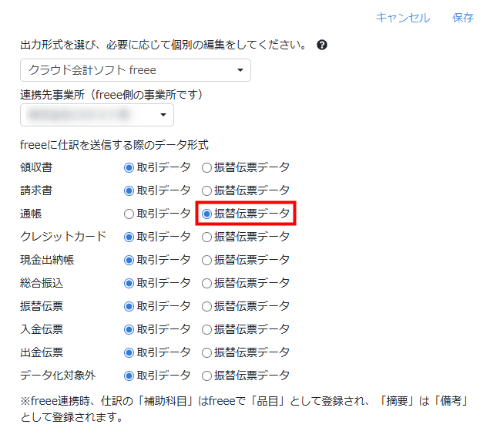This screenshot has height=448, width=500.
Task: Open the クラウド会計ソフト freee output format dropdown
Action: (135, 70)
